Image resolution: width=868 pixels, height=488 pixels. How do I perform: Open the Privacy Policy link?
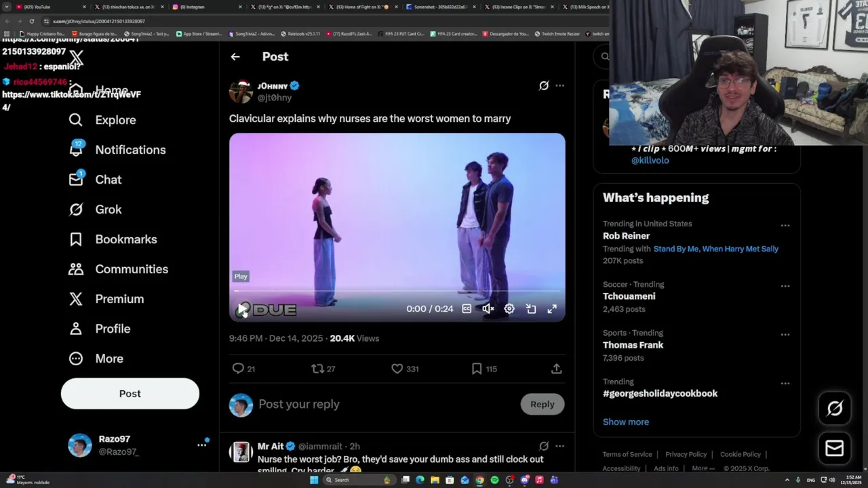[x=686, y=454]
